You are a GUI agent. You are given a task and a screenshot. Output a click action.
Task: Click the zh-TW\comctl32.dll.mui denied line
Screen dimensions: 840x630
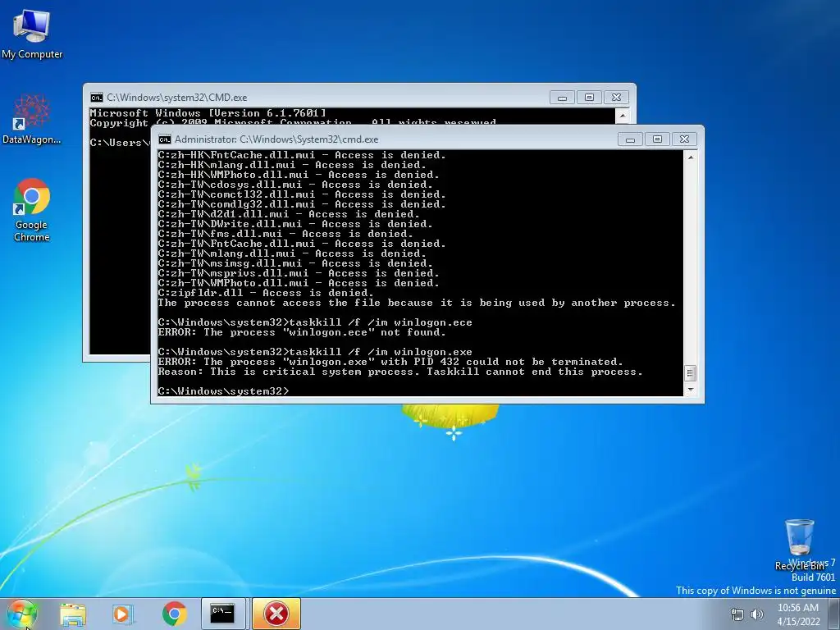pyautogui.click(x=302, y=194)
